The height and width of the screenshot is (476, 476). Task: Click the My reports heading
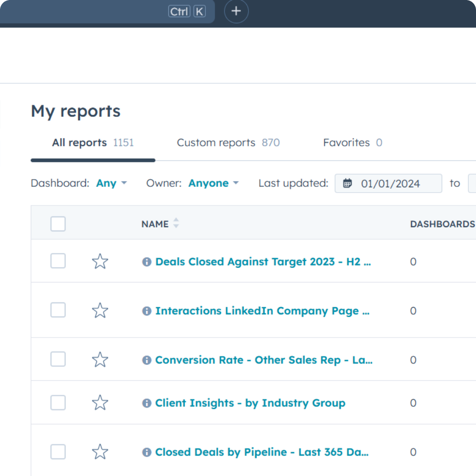(x=76, y=111)
